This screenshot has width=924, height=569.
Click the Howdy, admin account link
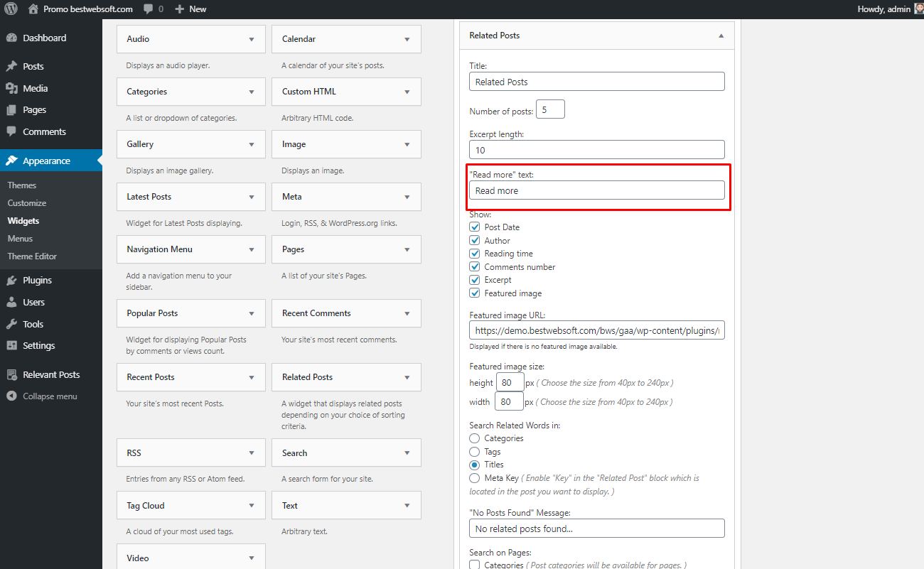click(x=891, y=9)
